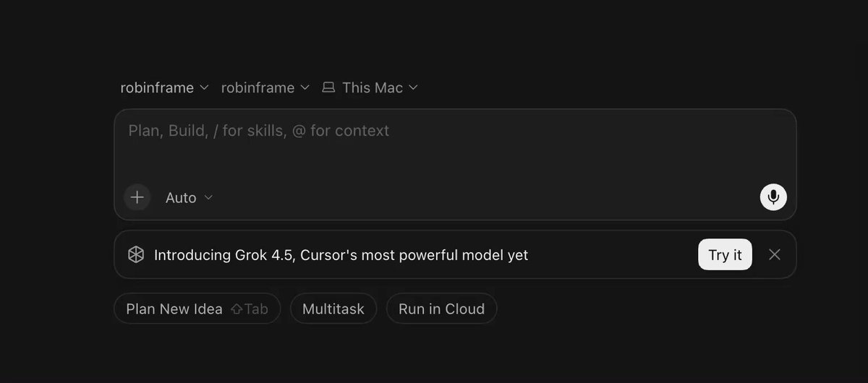
Task: Click the chevron after the first robinframe
Action: coord(204,87)
